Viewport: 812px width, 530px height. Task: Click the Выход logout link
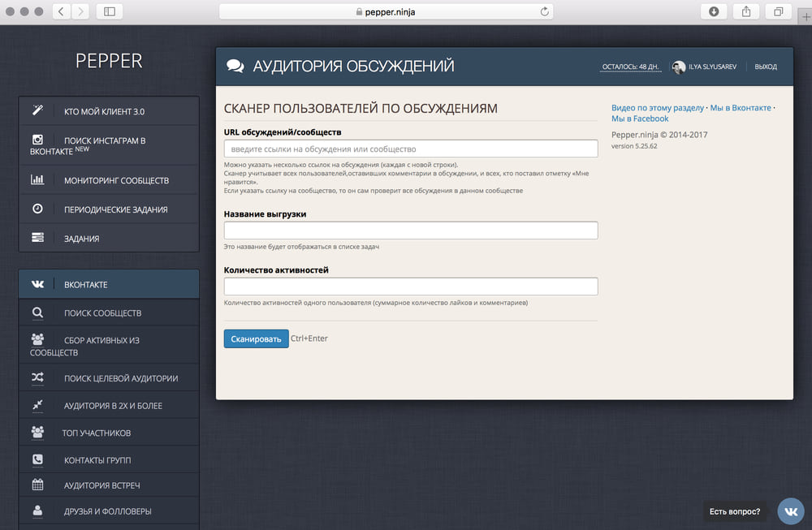(765, 67)
